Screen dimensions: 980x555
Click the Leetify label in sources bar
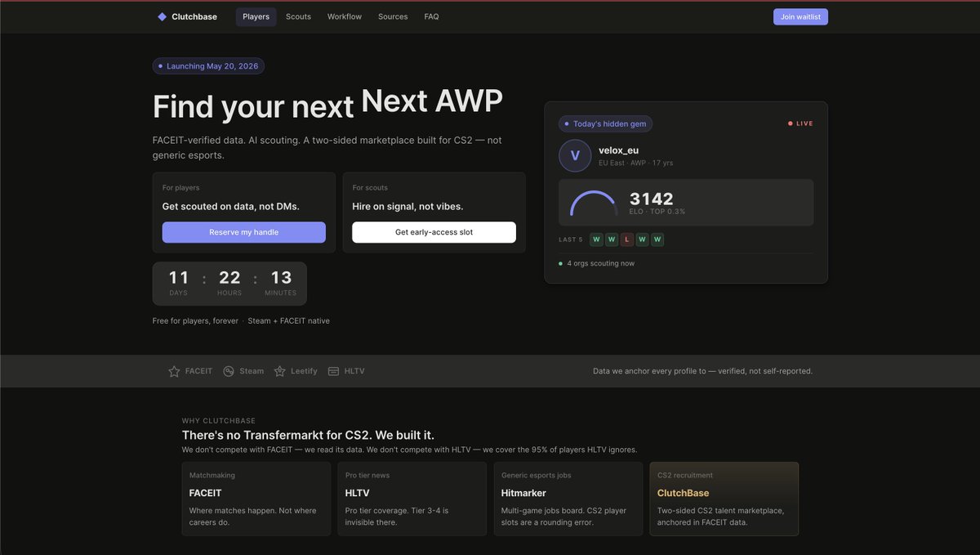point(304,371)
